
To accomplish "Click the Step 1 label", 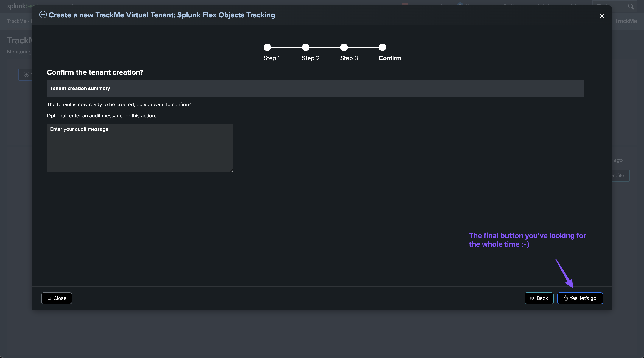I will [272, 58].
